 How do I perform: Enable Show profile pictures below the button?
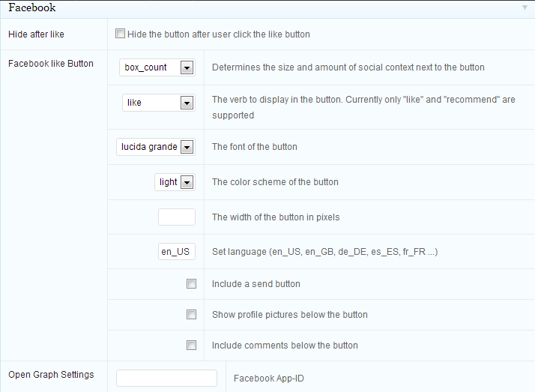pyautogui.click(x=191, y=314)
